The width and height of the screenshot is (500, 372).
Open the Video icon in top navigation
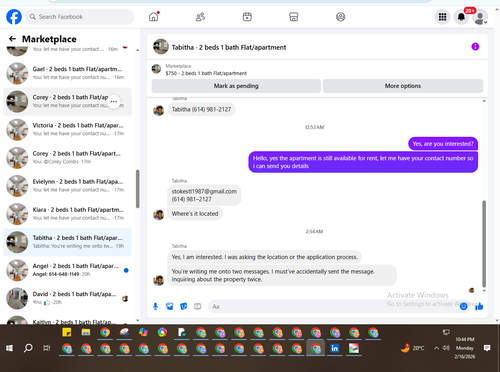tap(247, 17)
